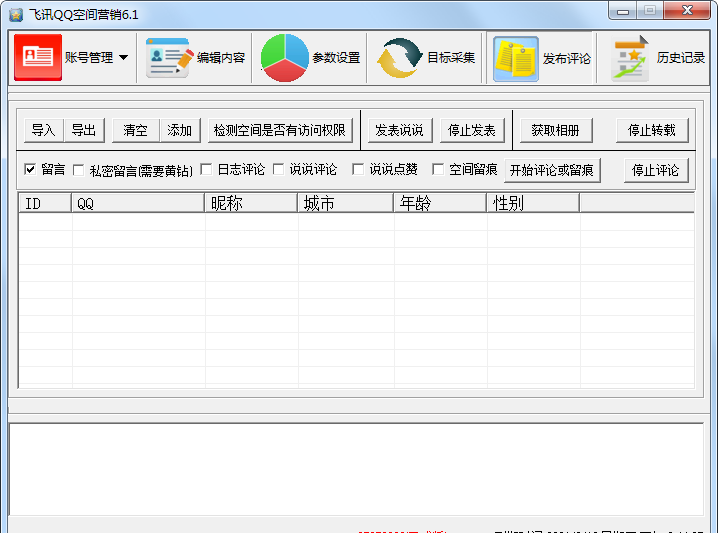Sort by the 年龄 column header
Screen dimensions: 718x556
point(440,203)
